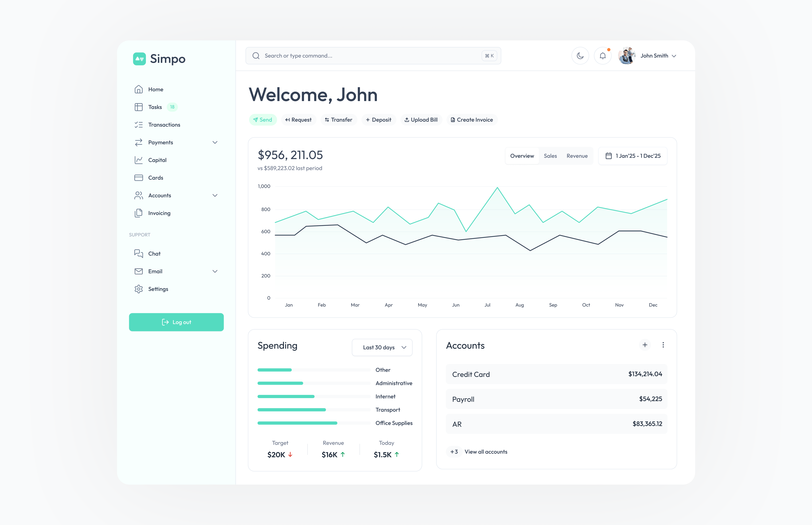Screen dimensions: 812x525
Task: Switch to the Sales tab
Action: 550,156
